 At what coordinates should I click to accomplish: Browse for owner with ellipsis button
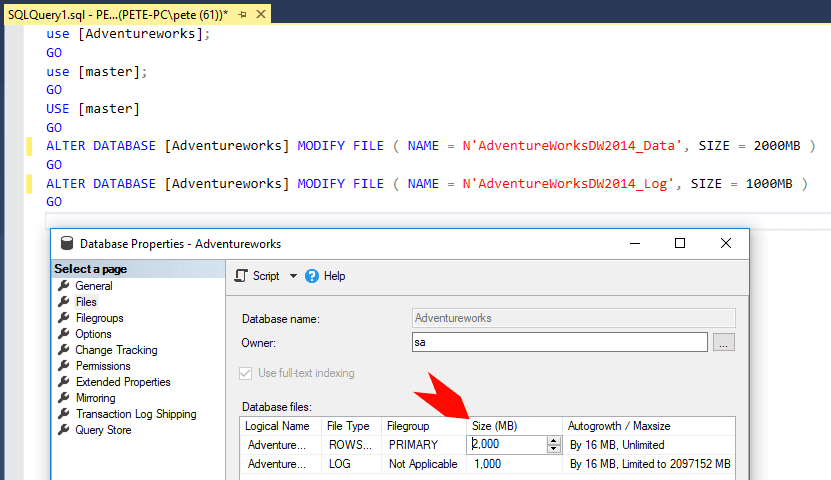(x=723, y=342)
